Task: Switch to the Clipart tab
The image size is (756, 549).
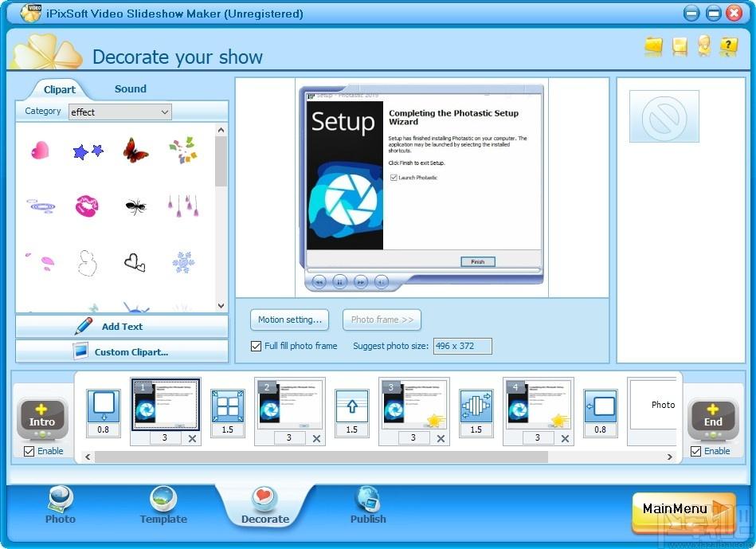Action: tap(59, 89)
